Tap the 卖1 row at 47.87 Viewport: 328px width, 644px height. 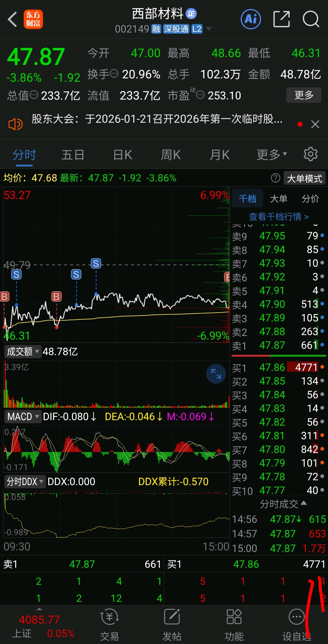(278, 345)
